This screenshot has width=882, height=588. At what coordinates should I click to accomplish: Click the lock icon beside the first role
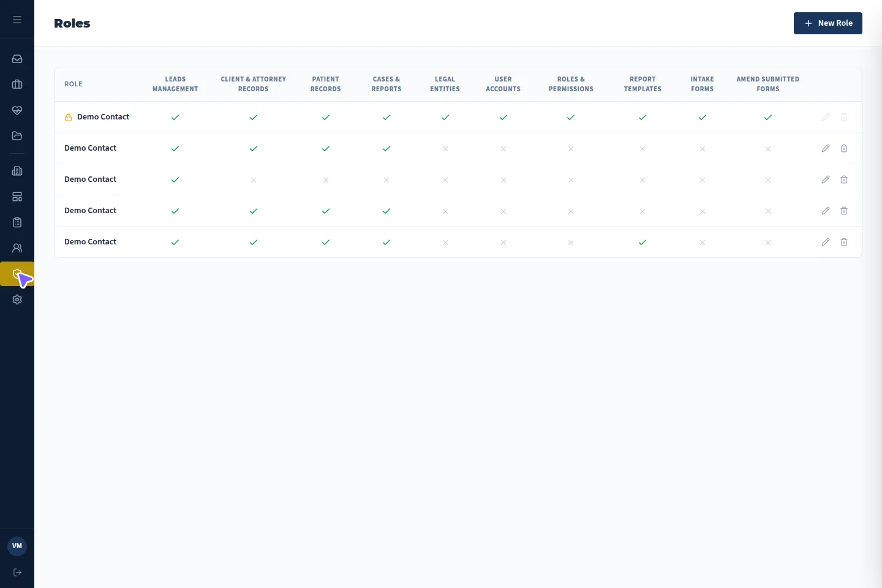pos(69,117)
